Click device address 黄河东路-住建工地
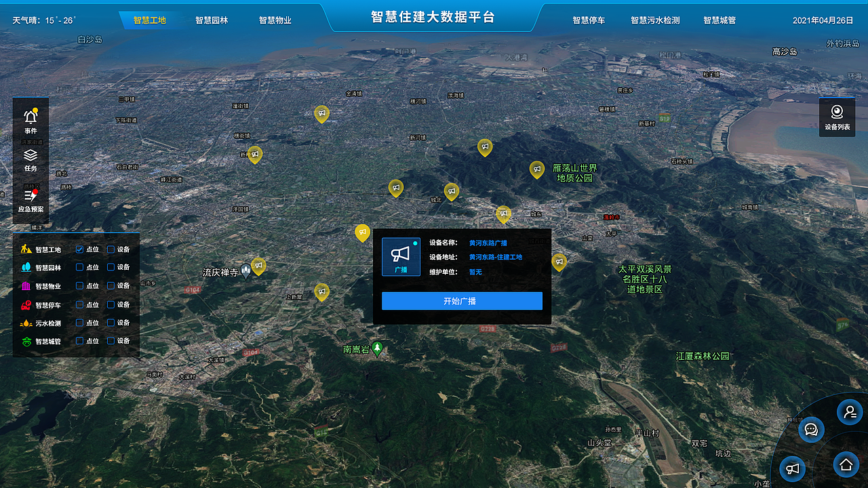The width and height of the screenshot is (868, 488). tap(496, 257)
